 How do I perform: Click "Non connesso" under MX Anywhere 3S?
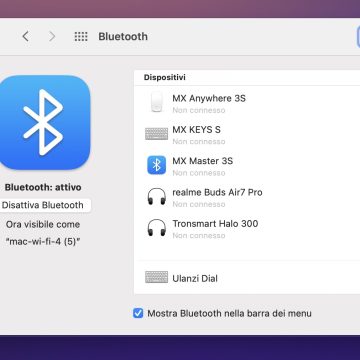point(199,110)
